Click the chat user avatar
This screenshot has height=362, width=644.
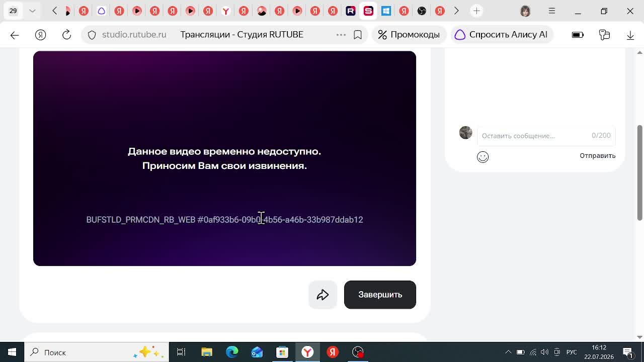tap(466, 133)
